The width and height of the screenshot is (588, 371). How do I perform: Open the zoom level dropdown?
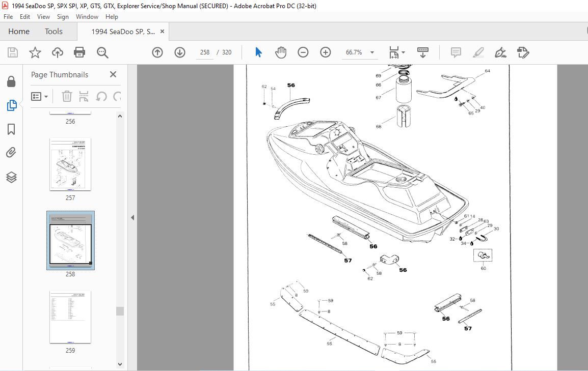coord(372,52)
